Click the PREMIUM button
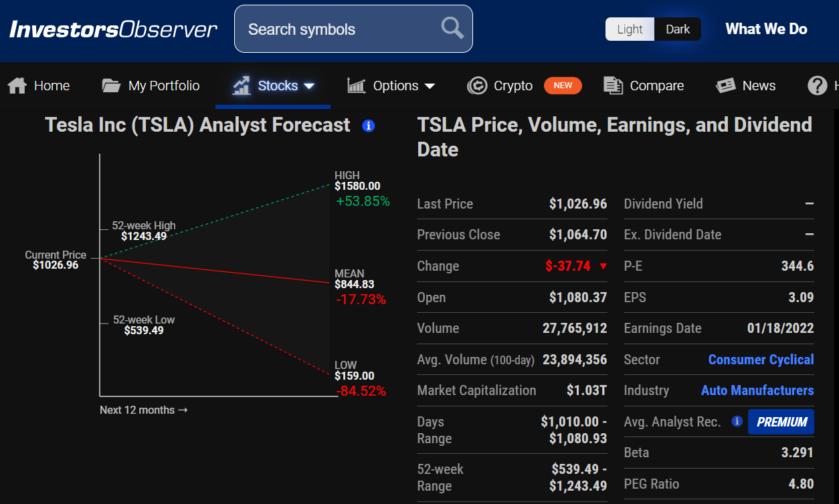This screenshot has width=839, height=504. click(781, 422)
